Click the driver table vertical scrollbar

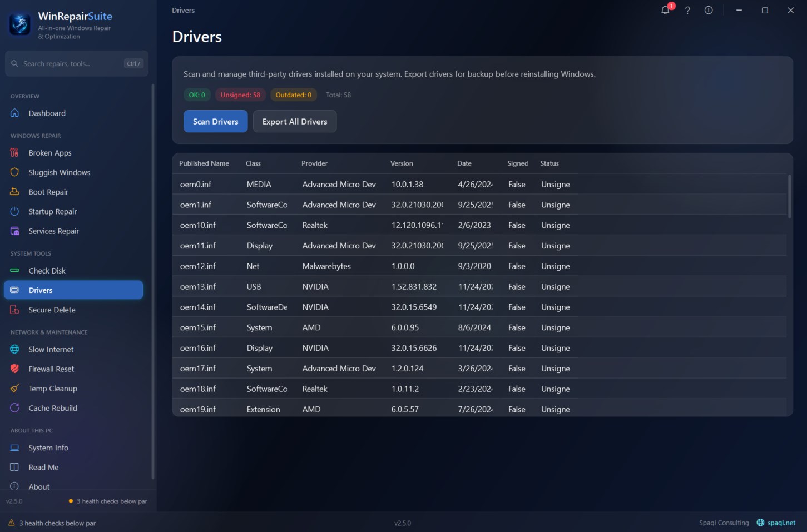789,196
